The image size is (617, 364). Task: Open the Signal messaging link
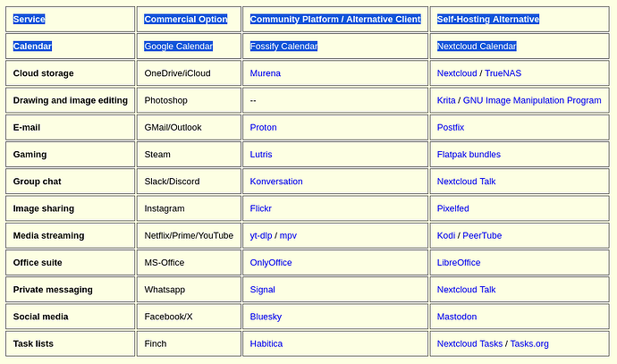263,290
